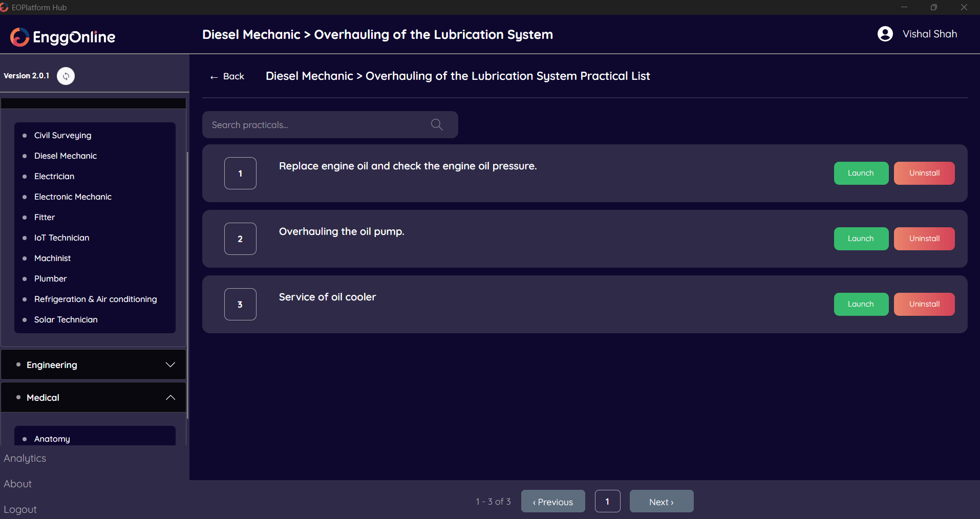Go to the Next page

click(661, 502)
